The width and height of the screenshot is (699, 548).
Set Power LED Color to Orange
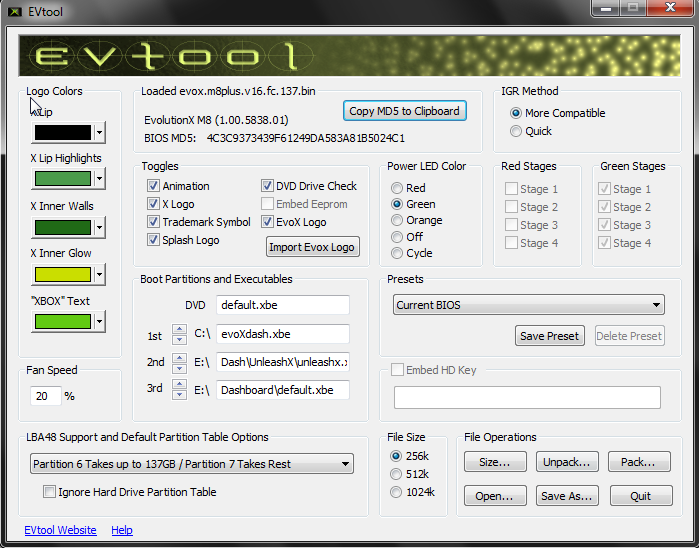[397, 220]
